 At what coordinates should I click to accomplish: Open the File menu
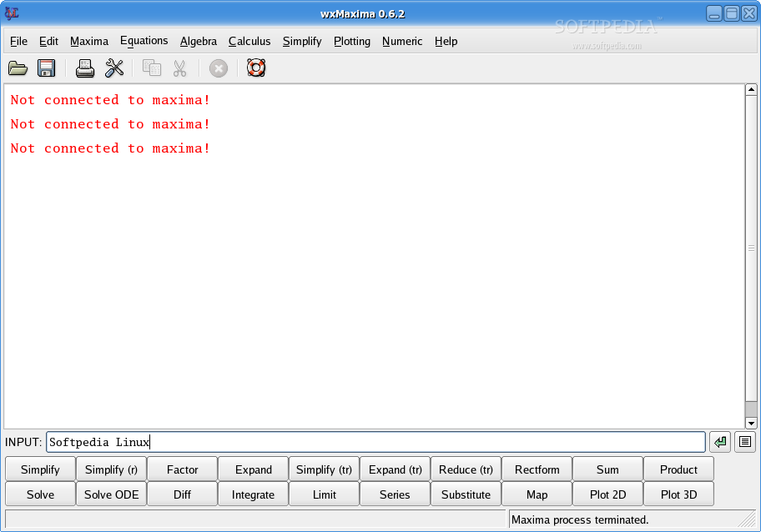coord(18,41)
